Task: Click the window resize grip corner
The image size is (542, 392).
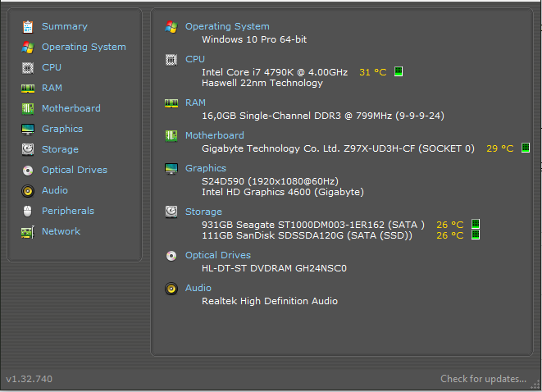Action: [x=535, y=385]
